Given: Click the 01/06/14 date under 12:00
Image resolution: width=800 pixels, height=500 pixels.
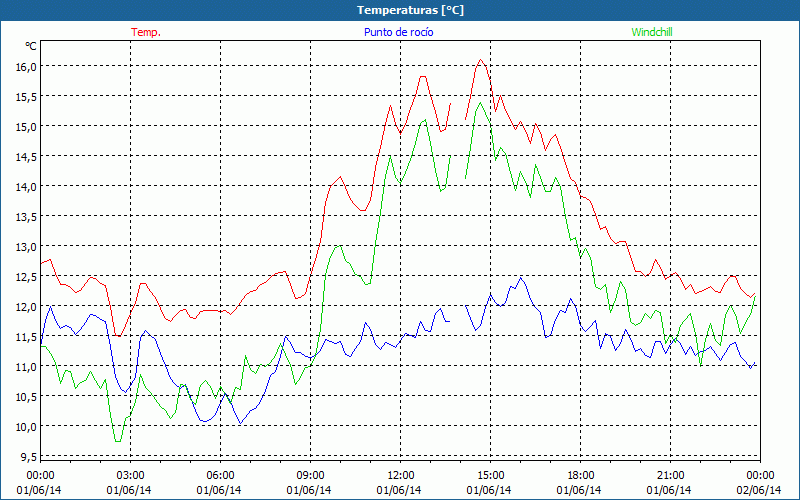Looking at the screenshot, I should (398, 490).
